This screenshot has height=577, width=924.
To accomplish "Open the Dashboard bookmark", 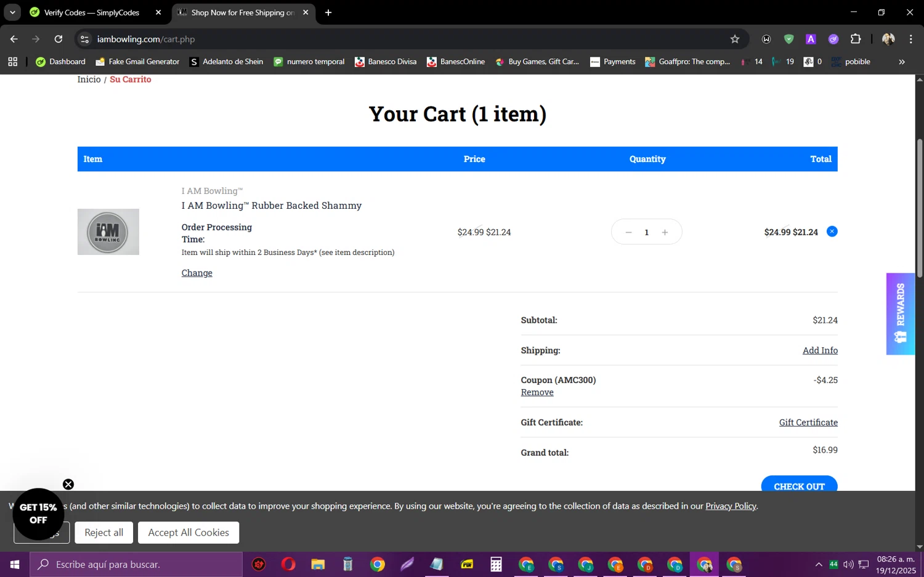I will tap(61, 62).
